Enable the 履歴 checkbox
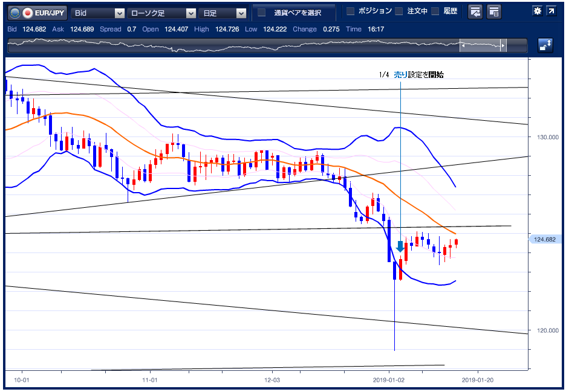Viewport: 566px width, 392px height. [435, 11]
